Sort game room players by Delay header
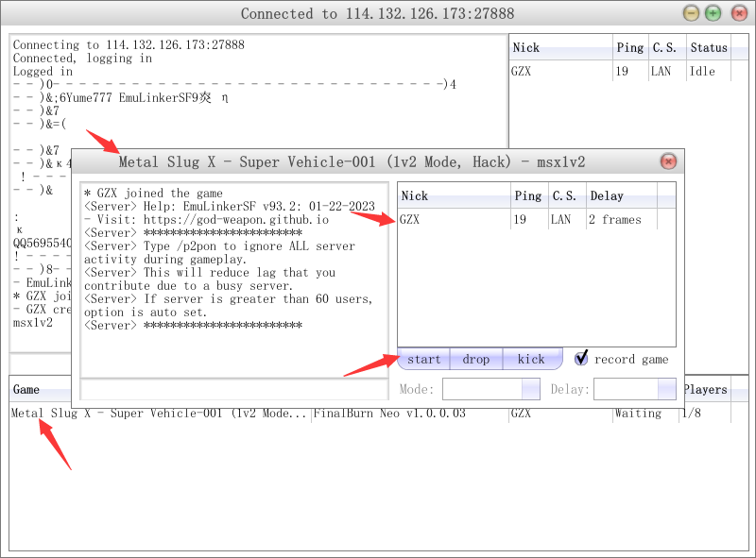Image resolution: width=756 pixels, height=558 pixels. (x=622, y=195)
